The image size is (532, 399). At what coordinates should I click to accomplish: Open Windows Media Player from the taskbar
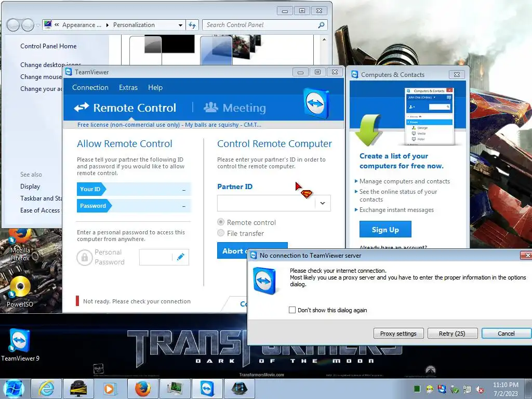109,389
